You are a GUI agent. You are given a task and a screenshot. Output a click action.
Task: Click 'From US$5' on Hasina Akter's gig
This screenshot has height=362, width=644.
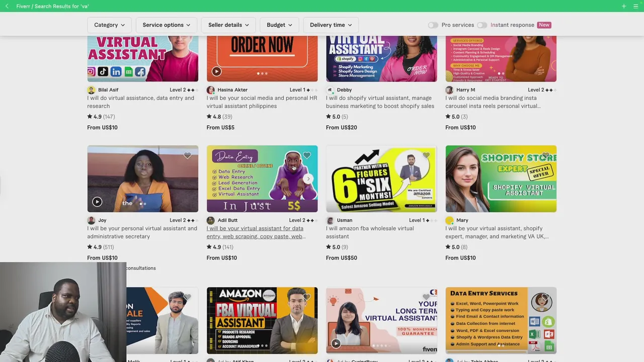pyautogui.click(x=220, y=128)
